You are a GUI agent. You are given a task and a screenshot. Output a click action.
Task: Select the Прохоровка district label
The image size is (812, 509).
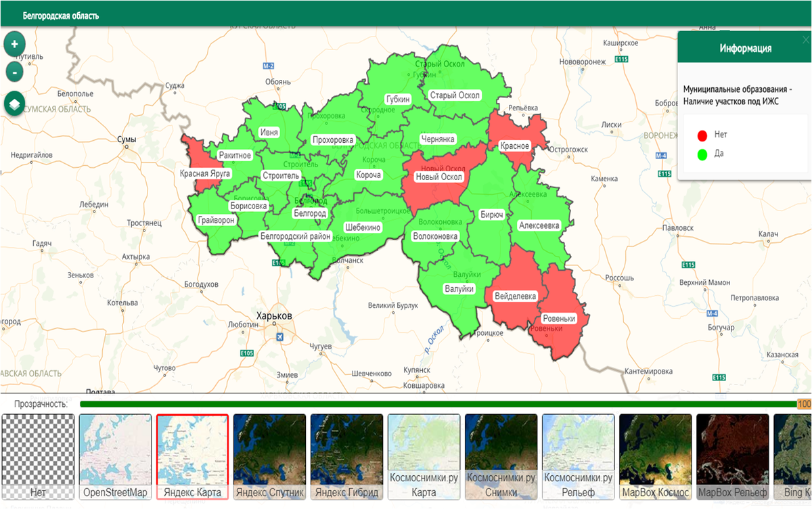point(334,140)
